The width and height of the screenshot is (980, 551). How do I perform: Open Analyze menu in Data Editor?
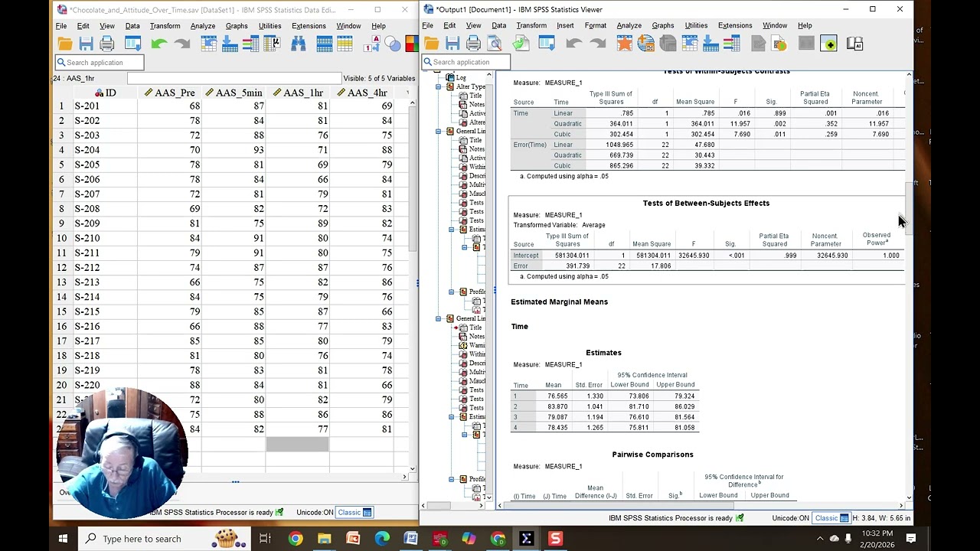[x=203, y=26]
